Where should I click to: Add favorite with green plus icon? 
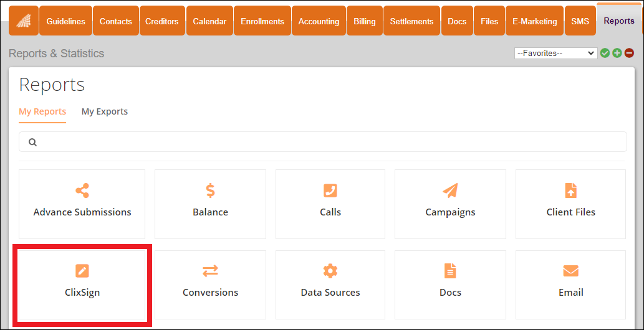point(617,54)
